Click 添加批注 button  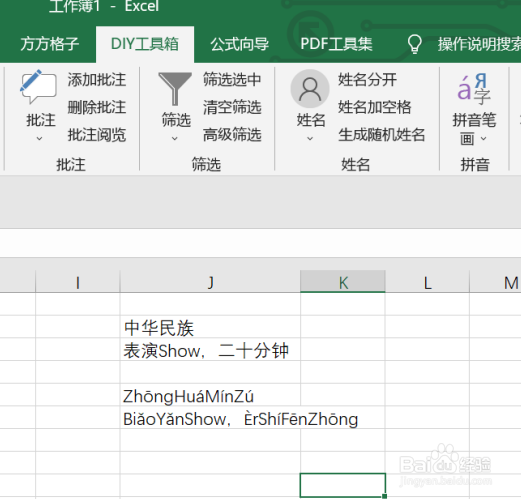click(x=97, y=80)
